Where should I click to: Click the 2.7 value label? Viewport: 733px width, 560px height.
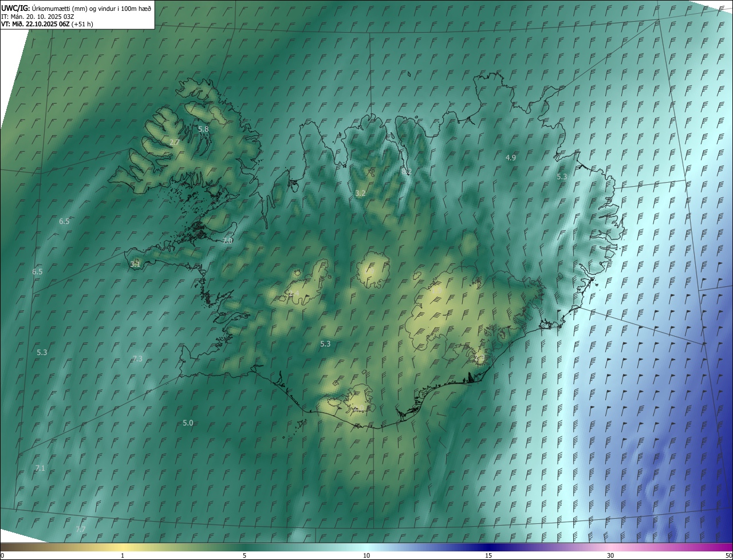(175, 142)
